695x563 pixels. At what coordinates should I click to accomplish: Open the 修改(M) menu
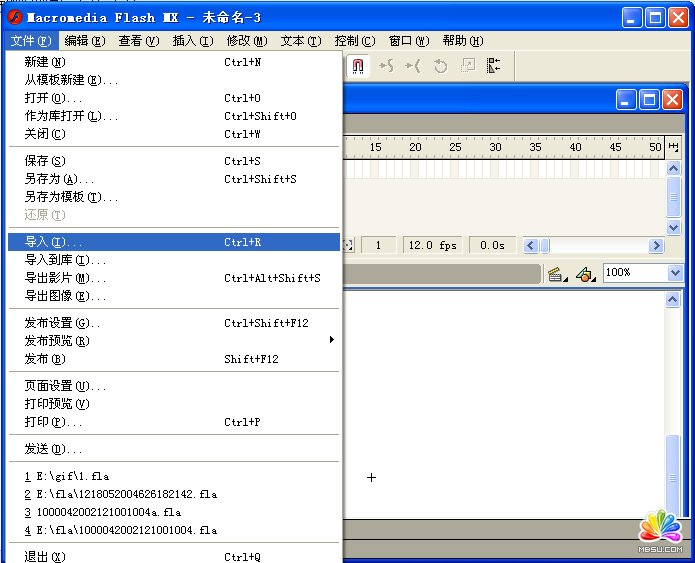246,41
